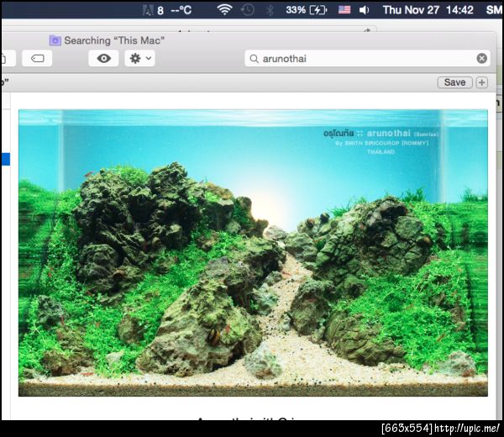
Task: Open Time Machine menu bar icon
Action: 248,9
